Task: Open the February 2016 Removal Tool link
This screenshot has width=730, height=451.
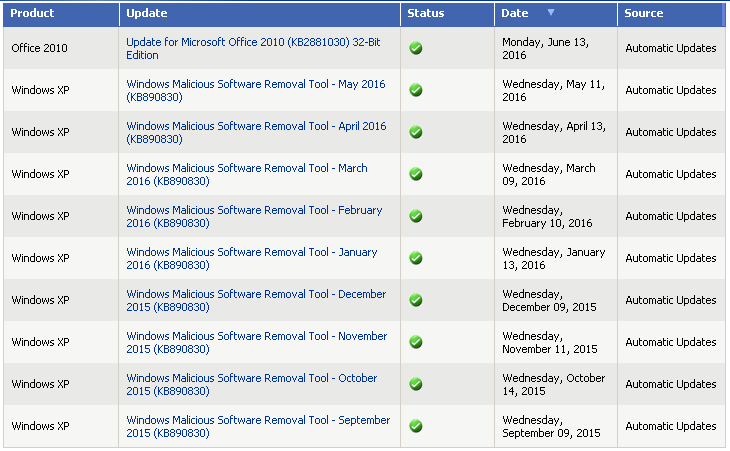Action: click(254, 216)
